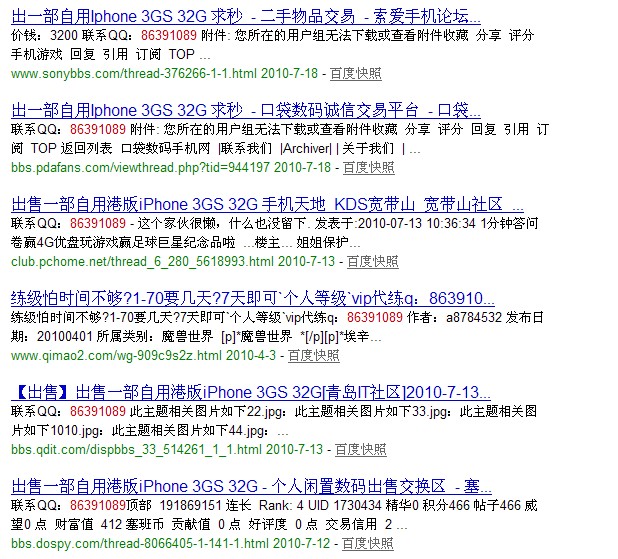The image size is (618, 559).
Task: Click the bbs.pdafans.com/viewthread.php?tid=944197 URL text
Action: (x=140, y=168)
